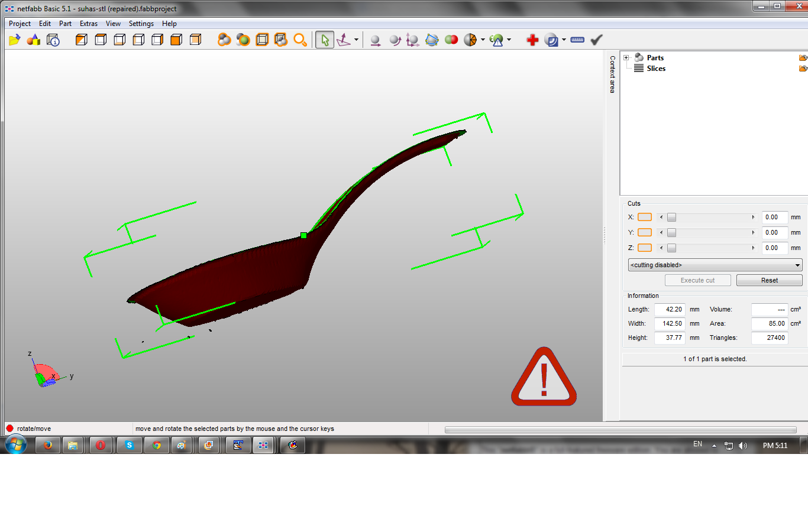Screen dimensions: 808x532
Task: Toggle the X cut plane swatch
Action: pyautogui.click(x=645, y=217)
